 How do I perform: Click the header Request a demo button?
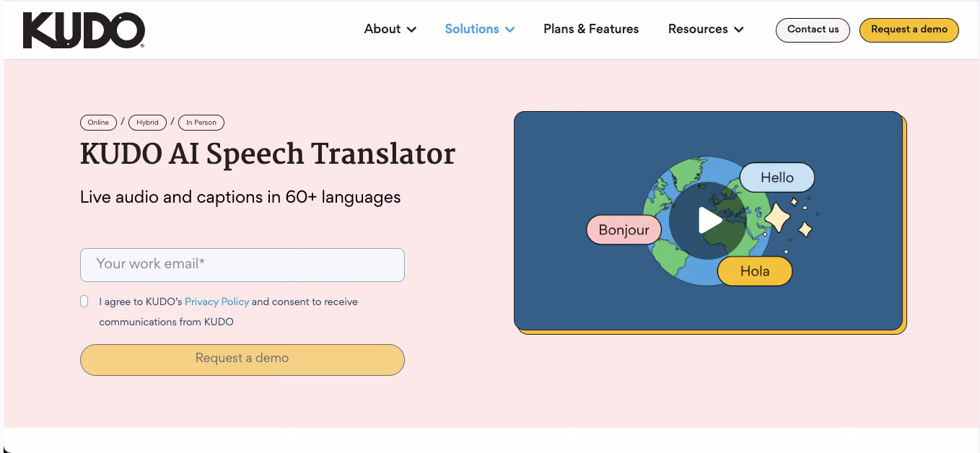point(909,30)
